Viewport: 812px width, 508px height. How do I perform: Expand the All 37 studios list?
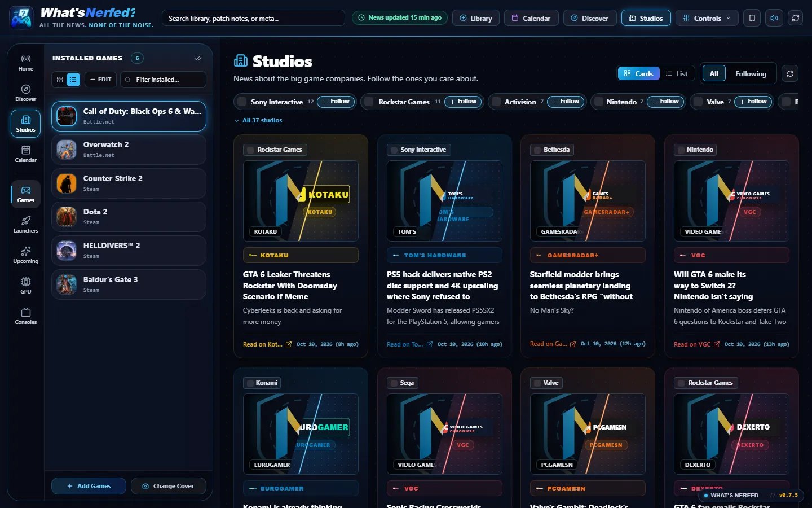click(258, 120)
